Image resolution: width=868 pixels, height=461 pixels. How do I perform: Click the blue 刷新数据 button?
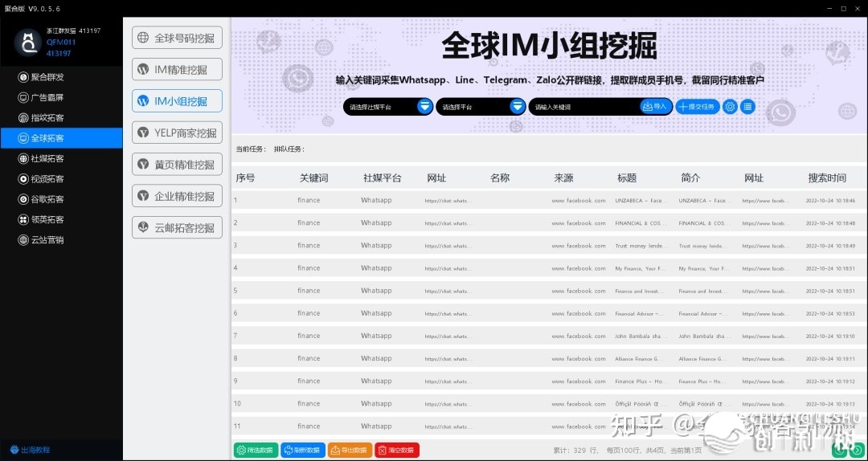303,450
